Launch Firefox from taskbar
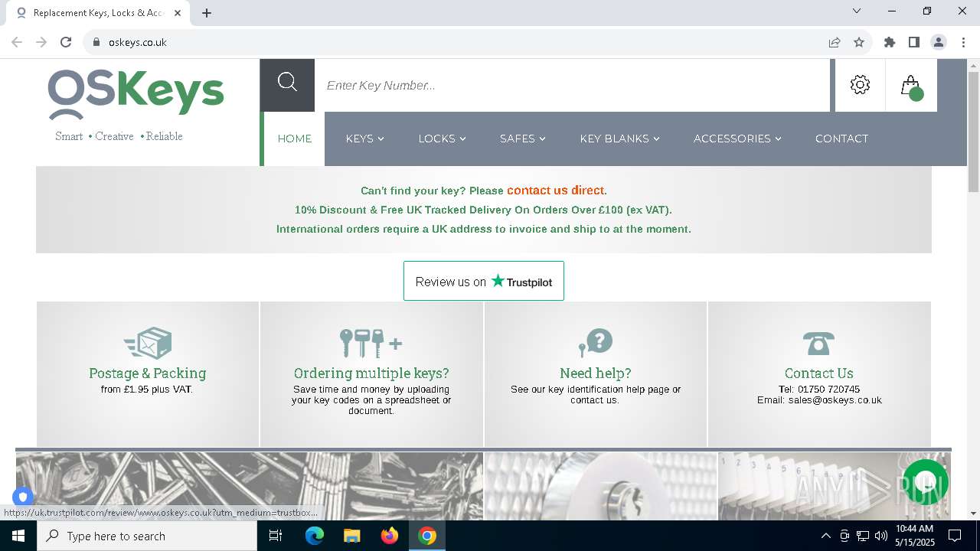 pyautogui.click(x=390, y=536)
